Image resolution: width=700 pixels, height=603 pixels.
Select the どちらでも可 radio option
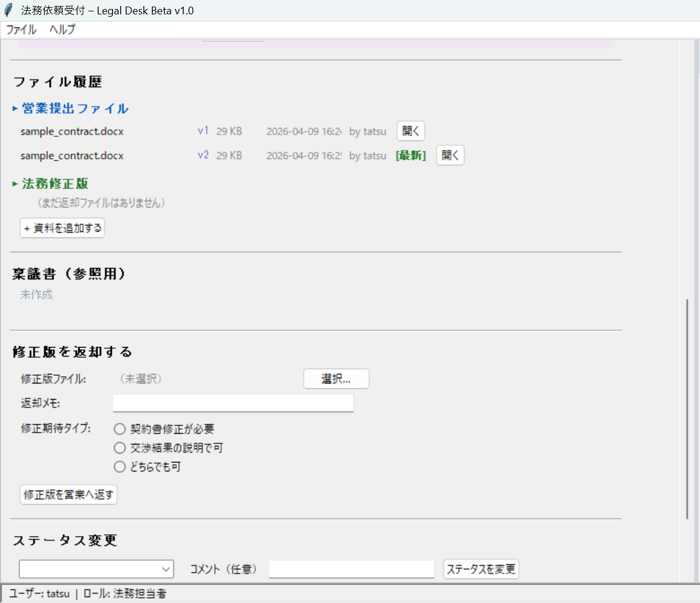(120, 467)
